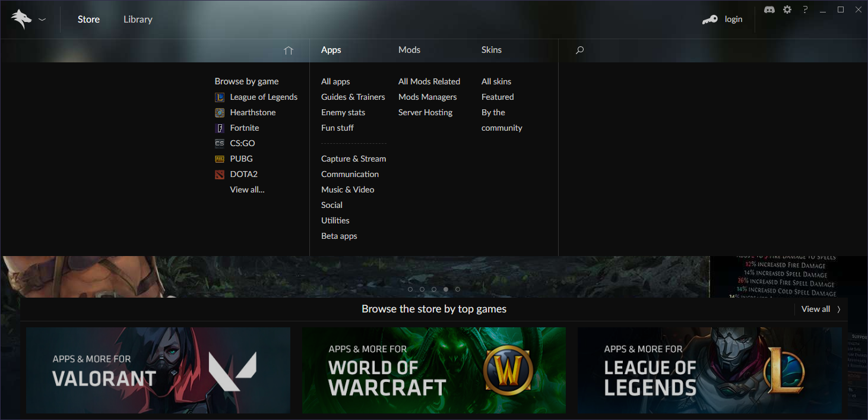The height and width of the screenshot is (420, 868).
Task: Open the Discord icon in the title bar
Action: tap(769, 10)
